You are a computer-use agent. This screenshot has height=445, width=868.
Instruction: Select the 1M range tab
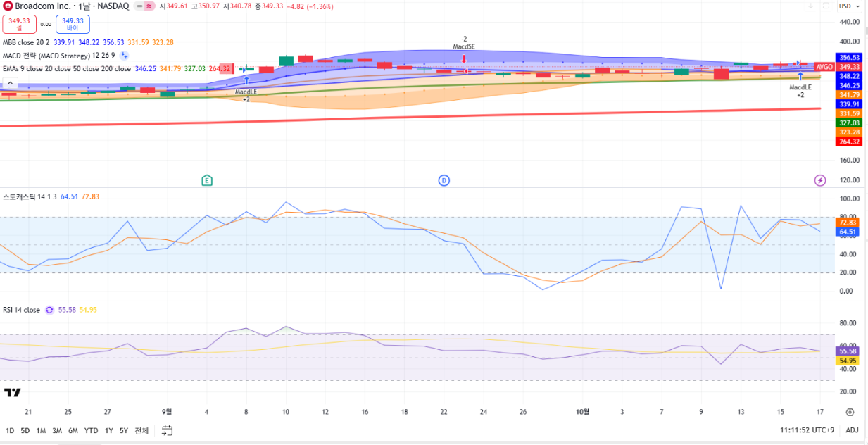pos(41,430)
